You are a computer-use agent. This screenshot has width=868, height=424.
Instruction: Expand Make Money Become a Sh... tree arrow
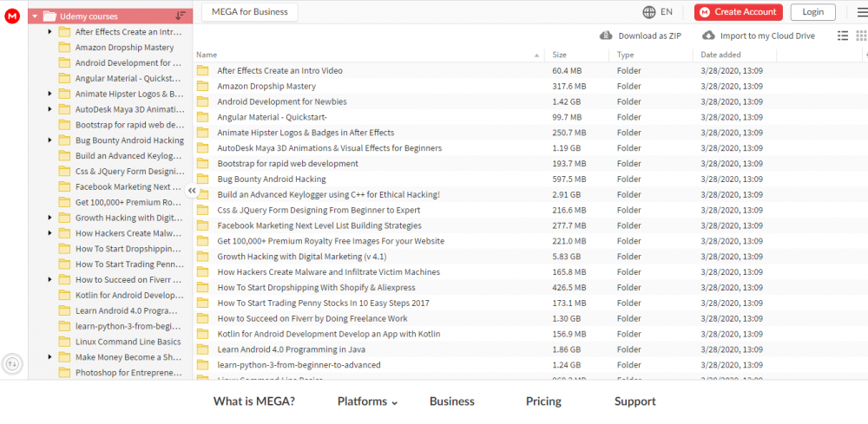click(x=49, y=357)
